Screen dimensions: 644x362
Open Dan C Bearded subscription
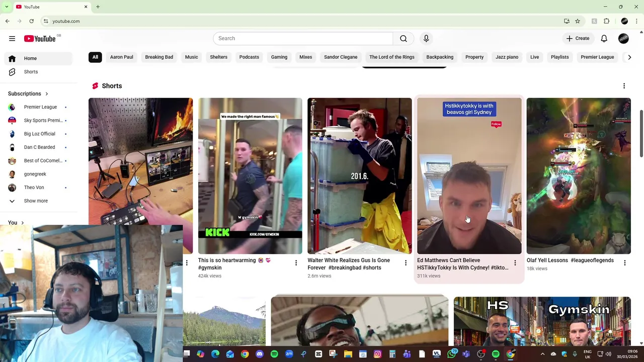click(x=38, y=147)
